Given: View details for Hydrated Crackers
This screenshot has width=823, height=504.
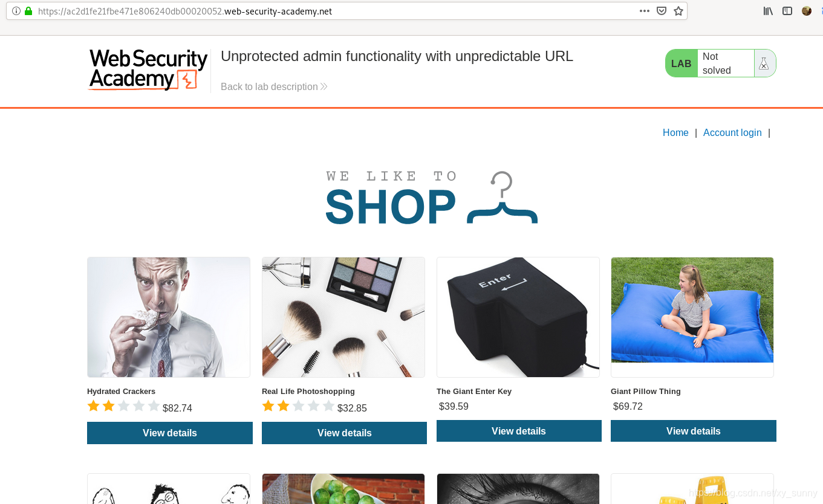Looking at the screenshot, I should click(x=170, y=433).
